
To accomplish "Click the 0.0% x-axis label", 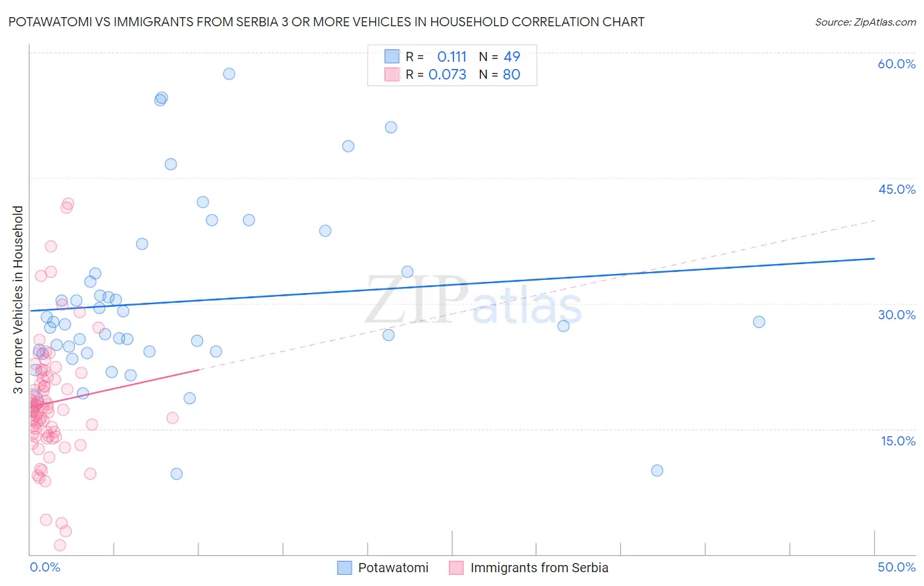I will point(45,567).
